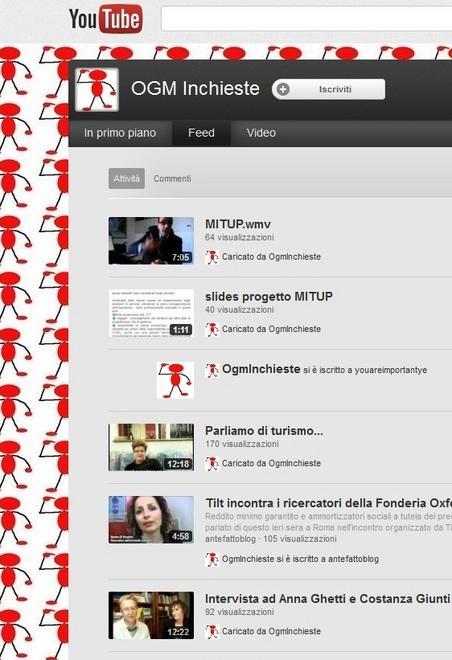
Task: Open the MITUP.wmv title link
Action: click(238, 224)
